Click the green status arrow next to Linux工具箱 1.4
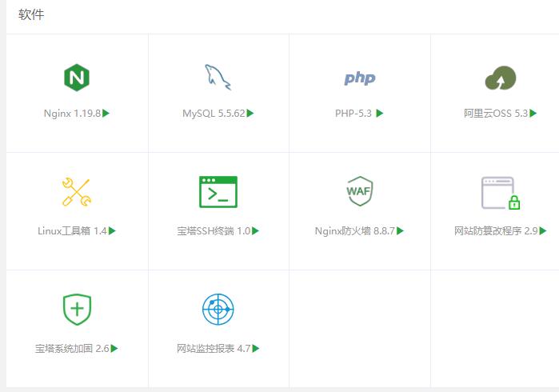559x392 pixels. point(112,230)
